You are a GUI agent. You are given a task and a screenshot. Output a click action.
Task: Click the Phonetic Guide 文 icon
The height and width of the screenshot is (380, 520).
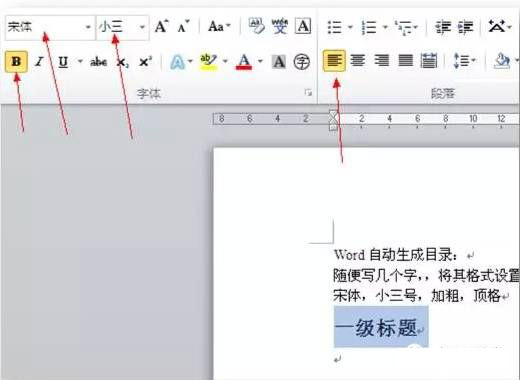280,27
